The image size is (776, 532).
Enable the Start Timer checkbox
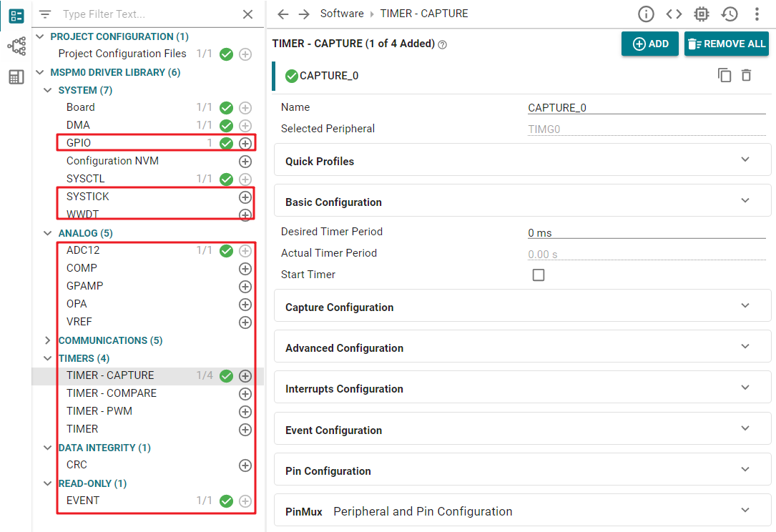539,275
